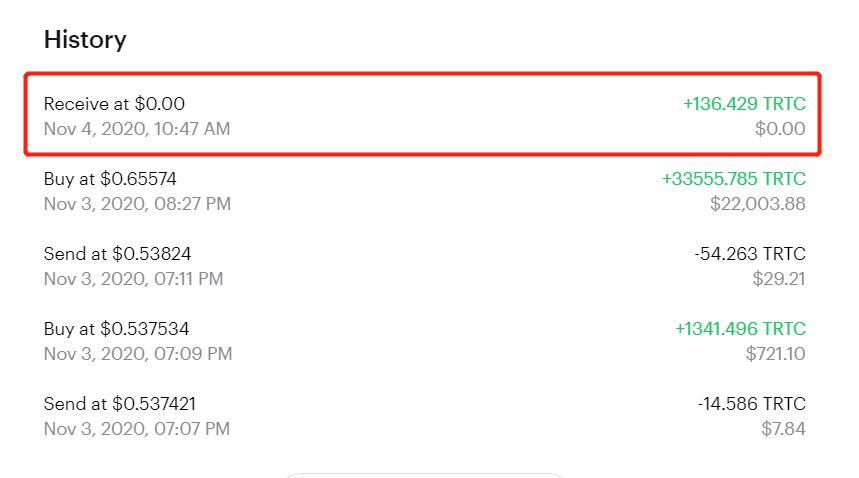This screenshot has height=478, width=859.
Task: Select the +136.429 TRTC received amount
Action: (x=744, y=103)
